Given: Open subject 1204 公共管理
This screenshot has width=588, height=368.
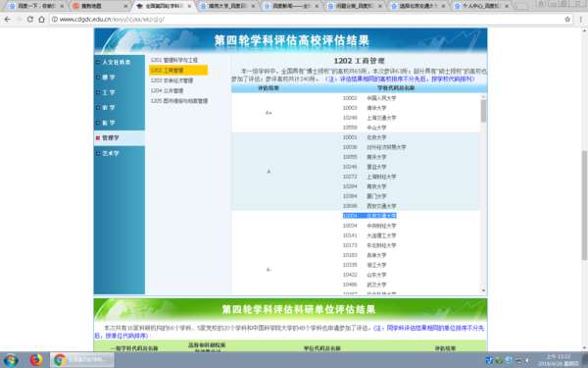Looking at the screenshot, I should point(167,90).
